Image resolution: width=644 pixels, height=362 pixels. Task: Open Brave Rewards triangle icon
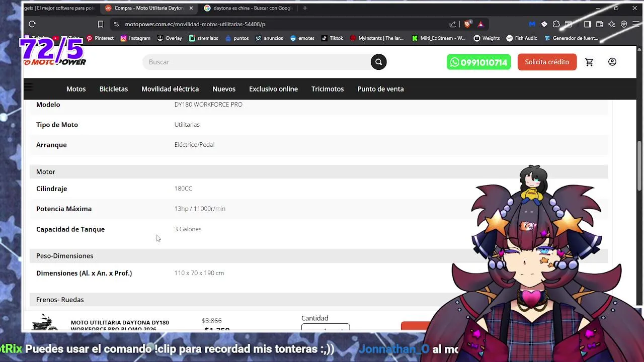480,24
